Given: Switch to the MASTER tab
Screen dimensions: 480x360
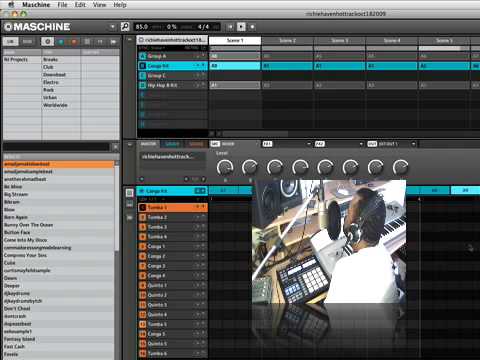Looking at the screenshot, I should 148,144.
